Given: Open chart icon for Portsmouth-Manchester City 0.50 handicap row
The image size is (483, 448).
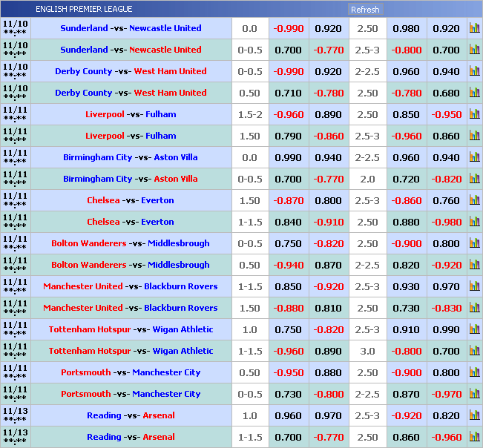Looking at the screenshot, I should [x=474, y=373].
